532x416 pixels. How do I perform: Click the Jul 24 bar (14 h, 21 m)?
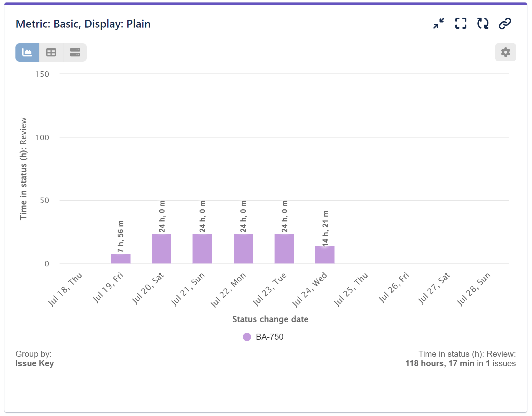[325, 255]
